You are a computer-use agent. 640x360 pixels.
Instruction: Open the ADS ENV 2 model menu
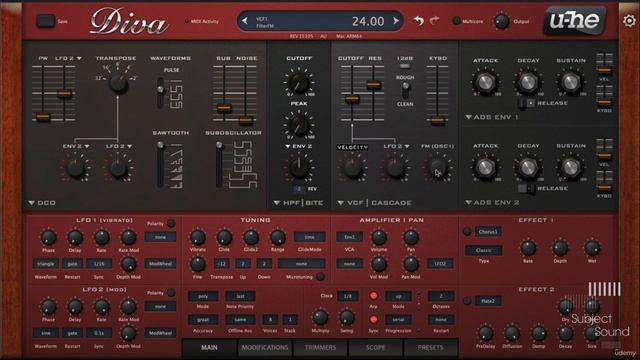point(492,202)
